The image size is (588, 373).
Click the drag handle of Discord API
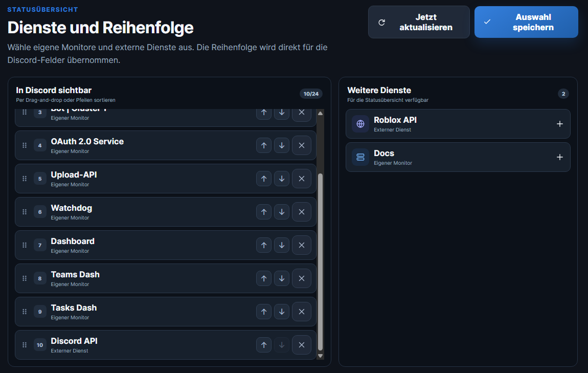coord(25,345)
